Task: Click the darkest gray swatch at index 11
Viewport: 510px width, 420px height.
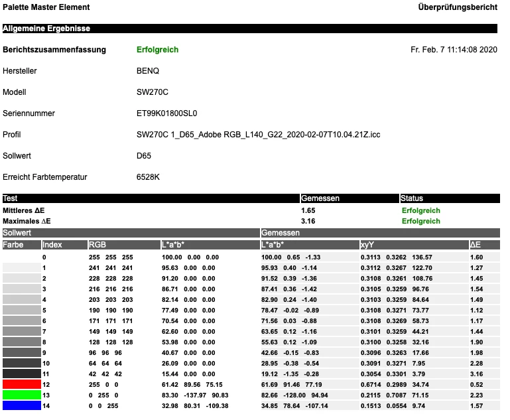Action: [22, 374]
